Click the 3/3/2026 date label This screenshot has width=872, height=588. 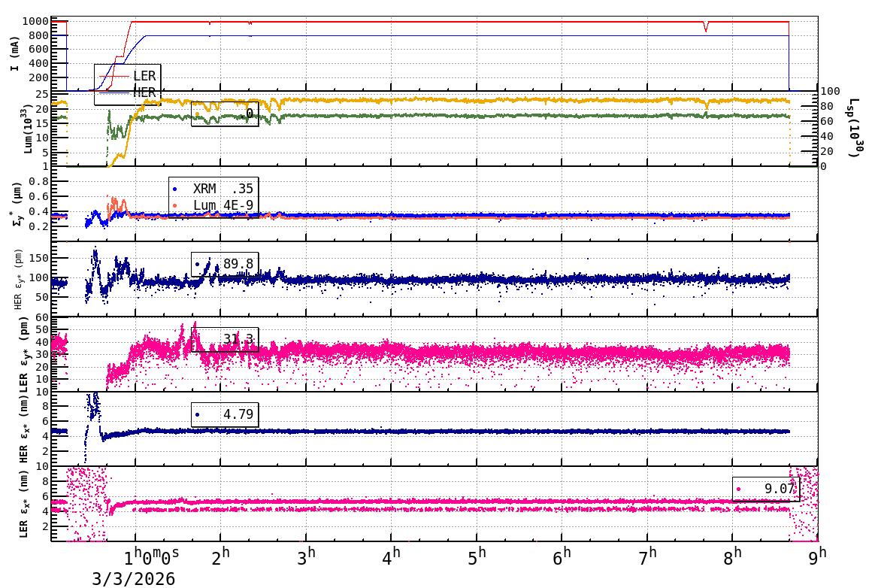click(x=134, y=578)
